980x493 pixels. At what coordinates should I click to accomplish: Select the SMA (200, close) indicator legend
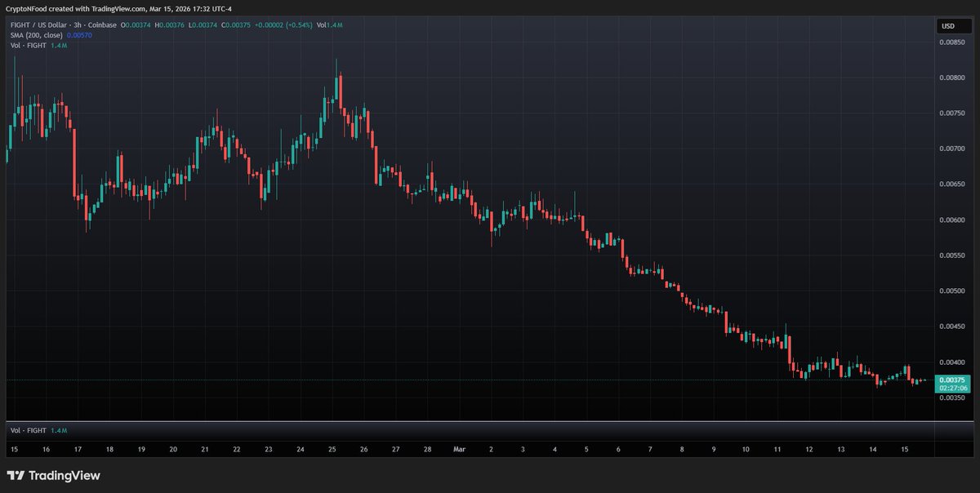coord(36,35)
